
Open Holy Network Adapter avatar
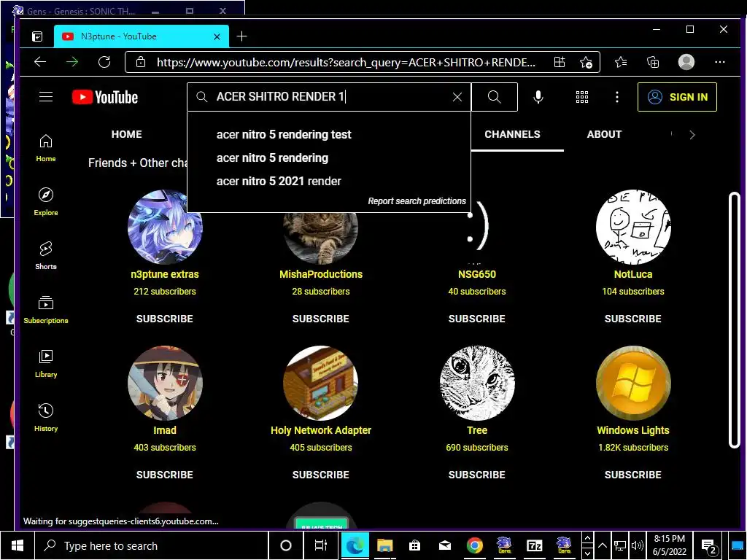coord(321,384)
